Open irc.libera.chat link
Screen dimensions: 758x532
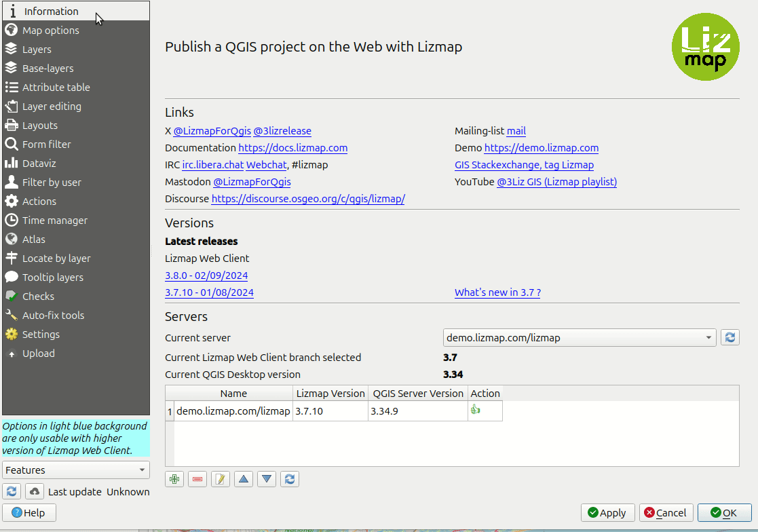[212, 165]
